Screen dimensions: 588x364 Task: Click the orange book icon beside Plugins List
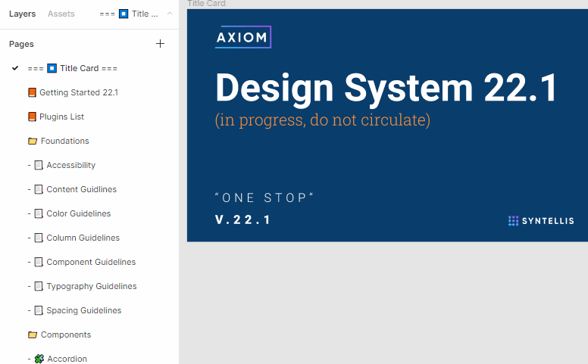32,117
